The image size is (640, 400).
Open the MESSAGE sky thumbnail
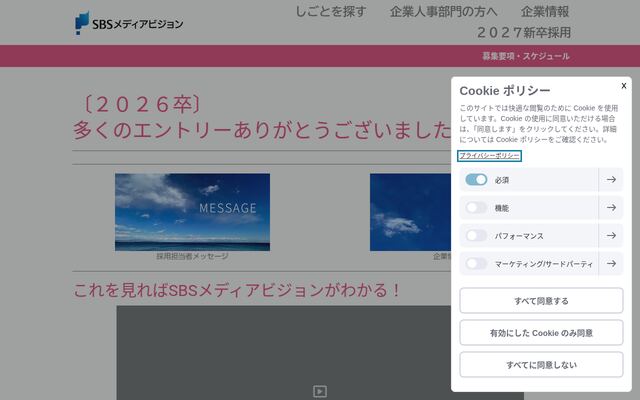click(192, 212)
